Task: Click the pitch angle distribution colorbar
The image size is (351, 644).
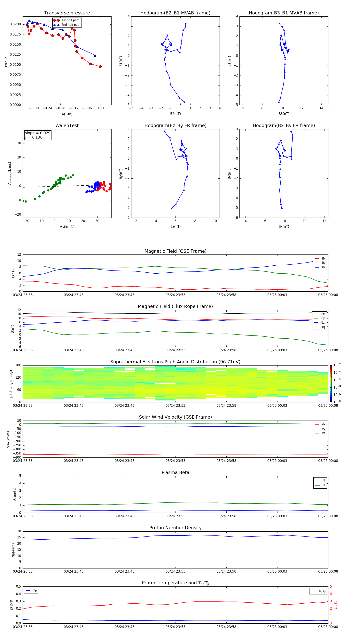Action: tap(331, 383)
